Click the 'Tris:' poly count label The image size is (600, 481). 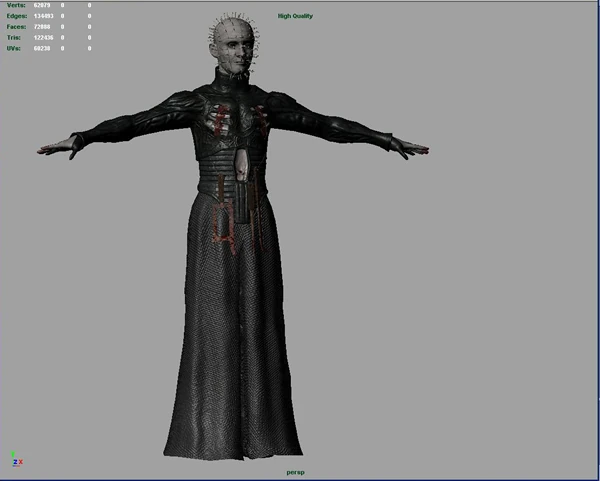(x=14, y=38)
